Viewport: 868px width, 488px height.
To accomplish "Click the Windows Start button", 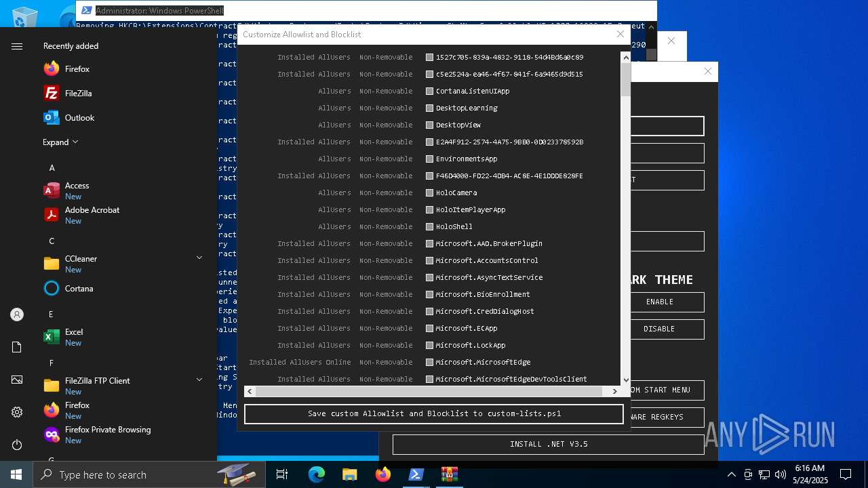I will [x=16, y=474].
